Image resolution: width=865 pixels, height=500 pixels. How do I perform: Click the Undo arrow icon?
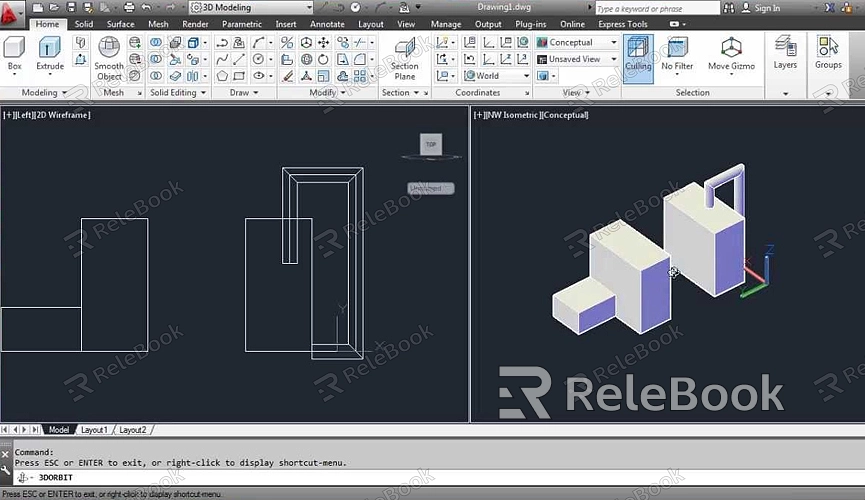(146, 7)
